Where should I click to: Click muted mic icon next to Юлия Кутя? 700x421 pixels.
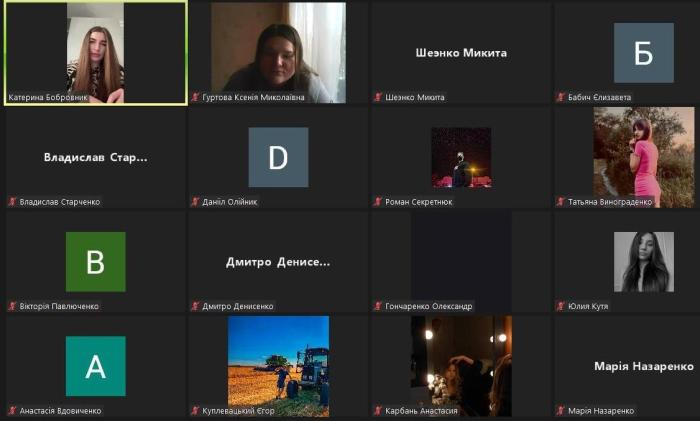pos(560,306)
